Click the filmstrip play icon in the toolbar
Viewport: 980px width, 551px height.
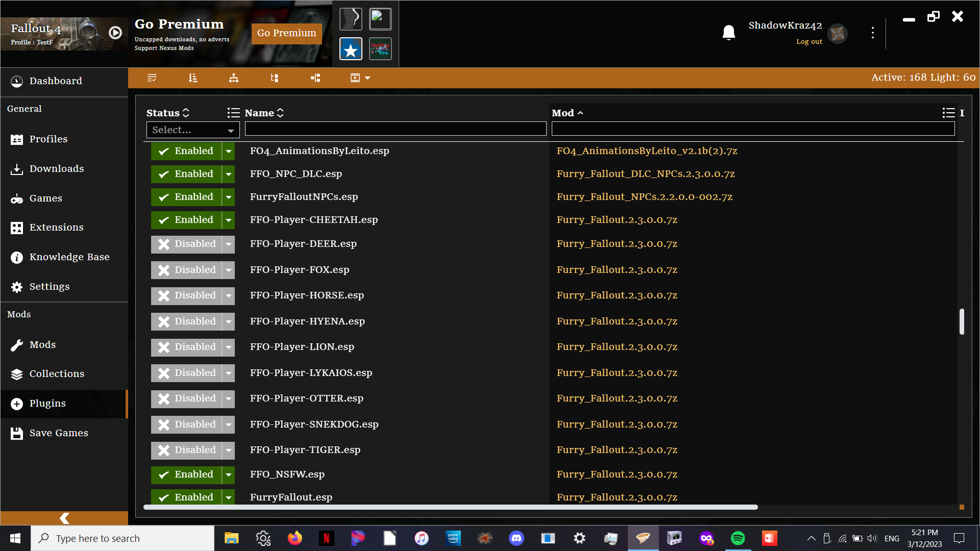355,78
